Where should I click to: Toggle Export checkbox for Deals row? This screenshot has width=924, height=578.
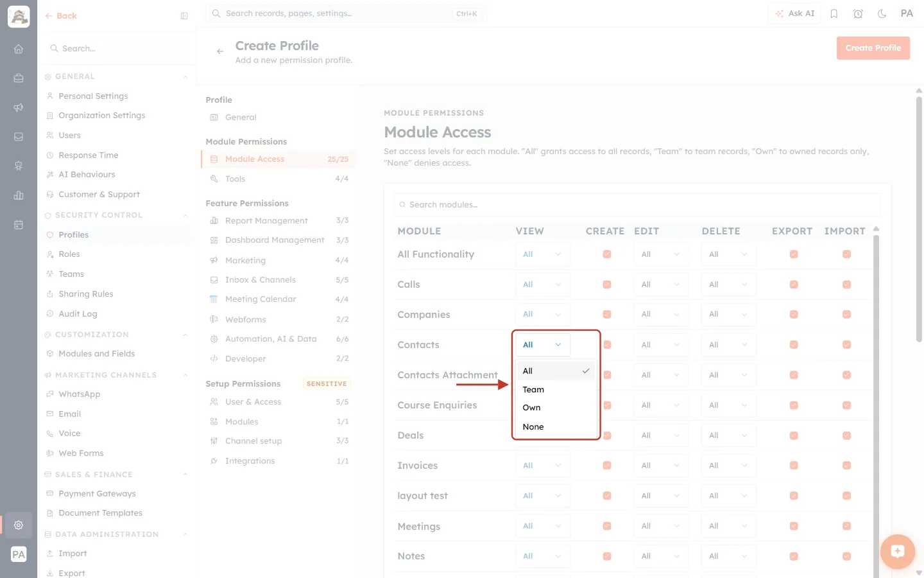[x=794, y=435]
